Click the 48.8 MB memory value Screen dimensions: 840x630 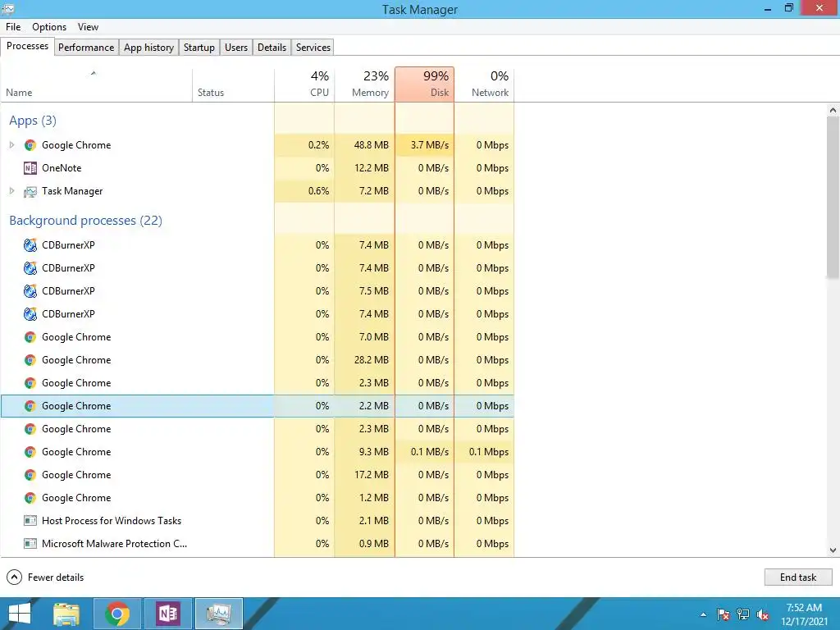pyautogui.click(x=372, y=145)
